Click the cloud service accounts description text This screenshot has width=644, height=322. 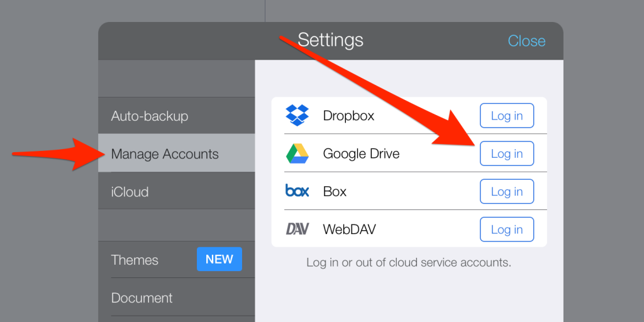point(409,262)
